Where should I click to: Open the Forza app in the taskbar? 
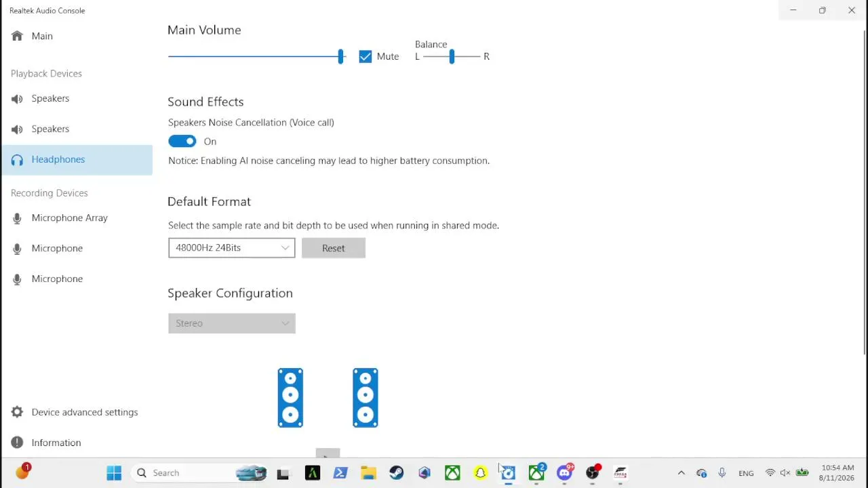coord(620,473)
